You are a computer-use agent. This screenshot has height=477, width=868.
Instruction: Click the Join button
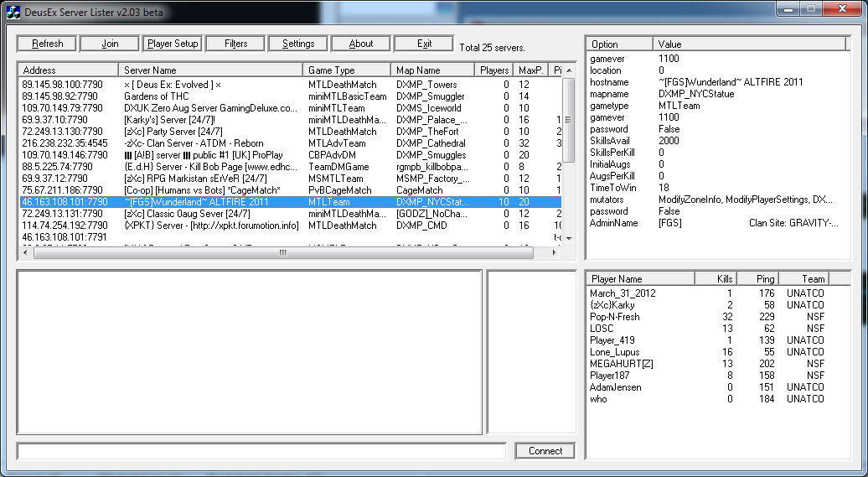(110, 44)
